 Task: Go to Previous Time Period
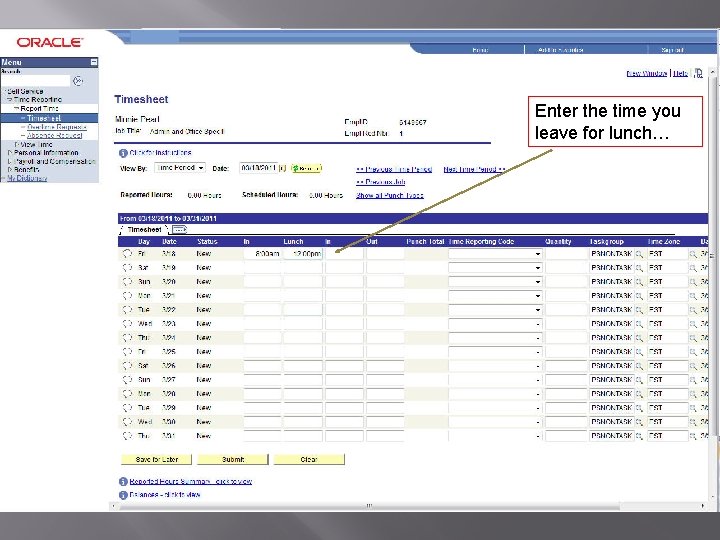[x=394, y=169]
